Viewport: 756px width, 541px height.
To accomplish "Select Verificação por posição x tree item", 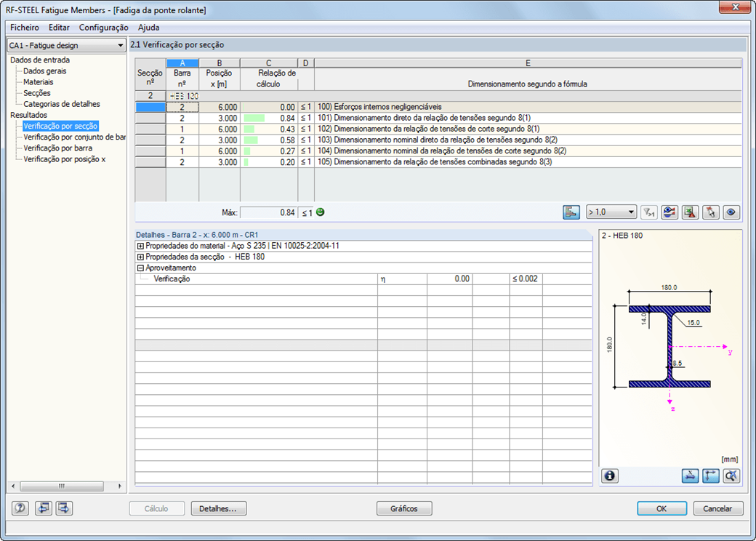I will [65, 159].
